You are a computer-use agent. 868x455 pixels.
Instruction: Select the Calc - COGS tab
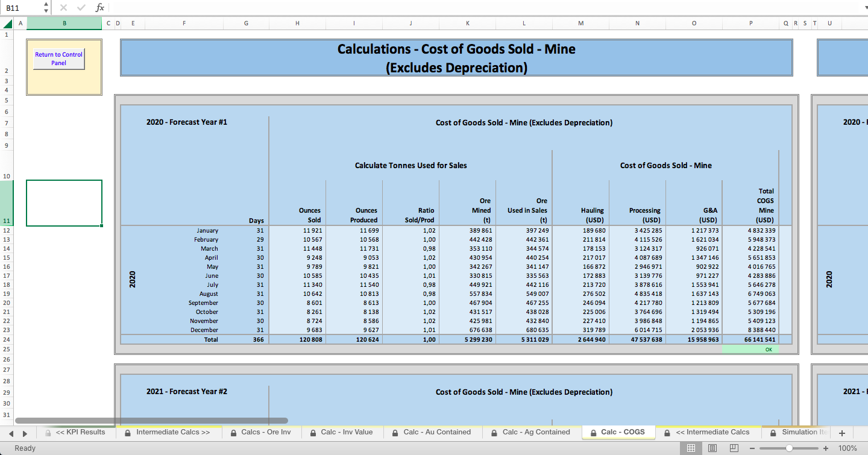[x=618, y=432]
